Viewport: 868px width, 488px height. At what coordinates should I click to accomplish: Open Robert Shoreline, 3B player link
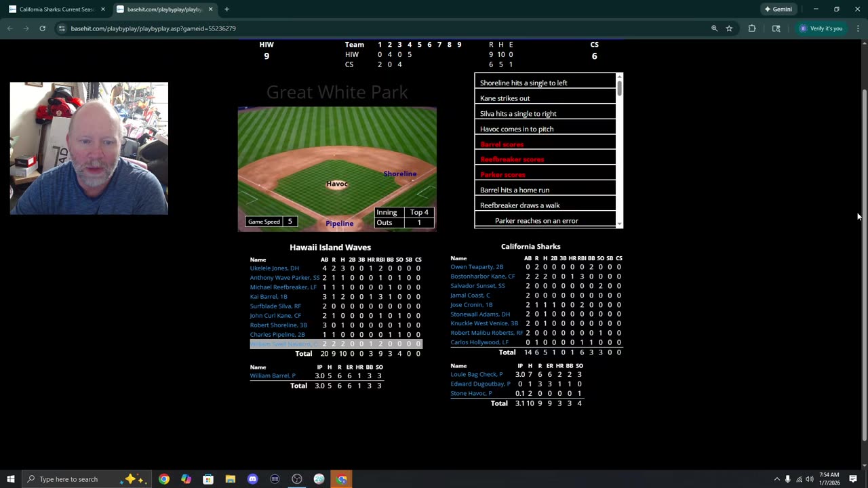[278, 325]
